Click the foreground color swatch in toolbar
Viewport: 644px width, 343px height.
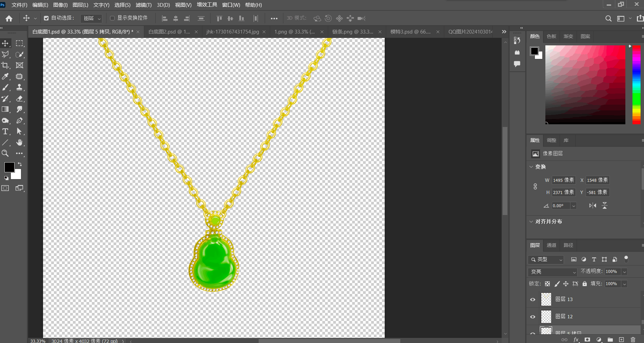(9, 167)
